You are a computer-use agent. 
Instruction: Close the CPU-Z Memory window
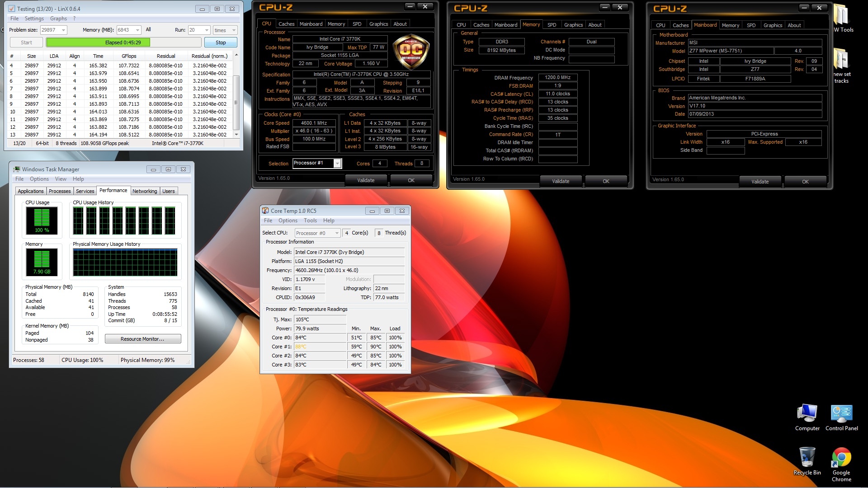620,7
